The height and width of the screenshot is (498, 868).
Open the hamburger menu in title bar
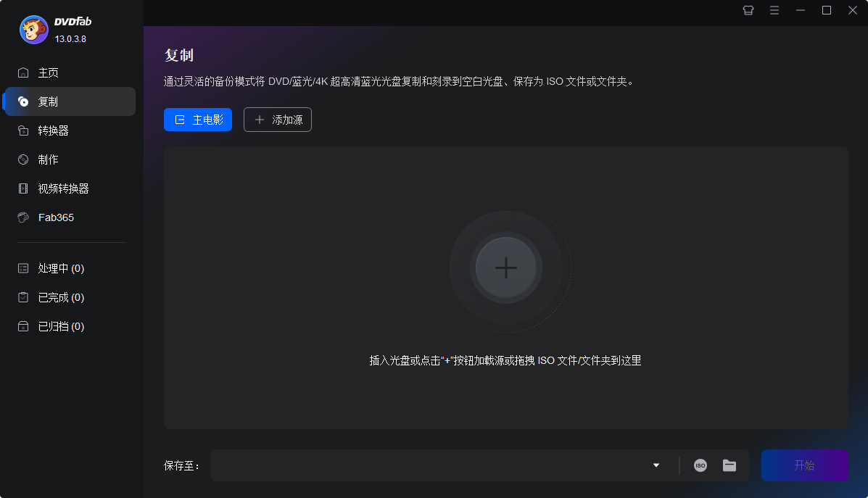point(774,11)
